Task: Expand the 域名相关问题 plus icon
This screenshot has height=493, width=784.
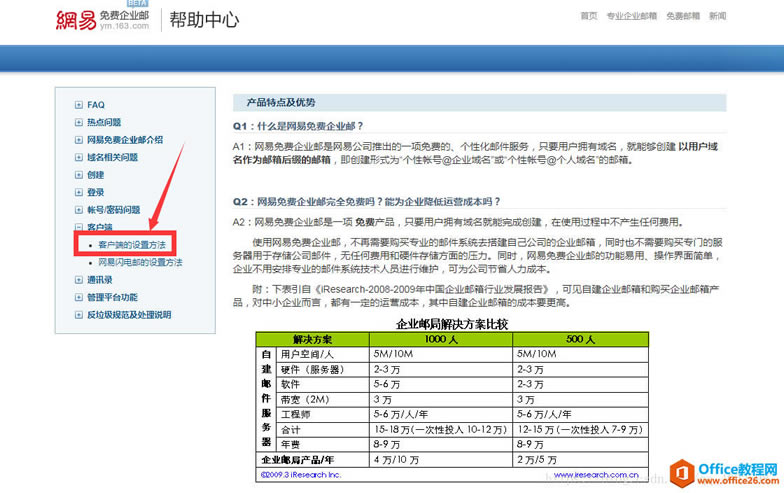Action: [78, 158]
